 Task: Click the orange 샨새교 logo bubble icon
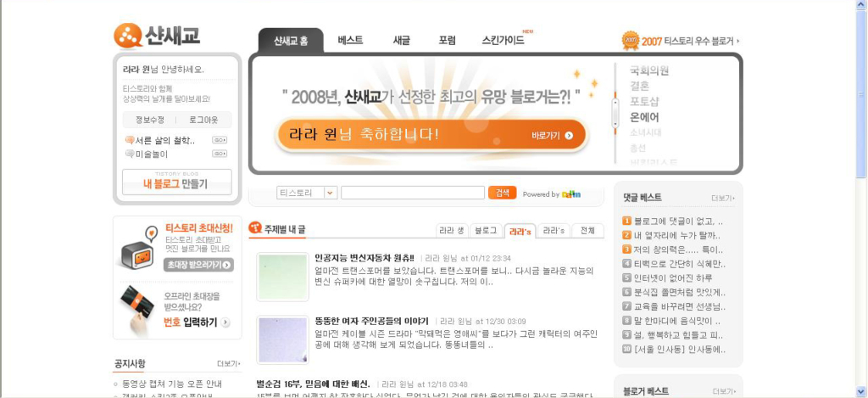(x=129, y=36)
